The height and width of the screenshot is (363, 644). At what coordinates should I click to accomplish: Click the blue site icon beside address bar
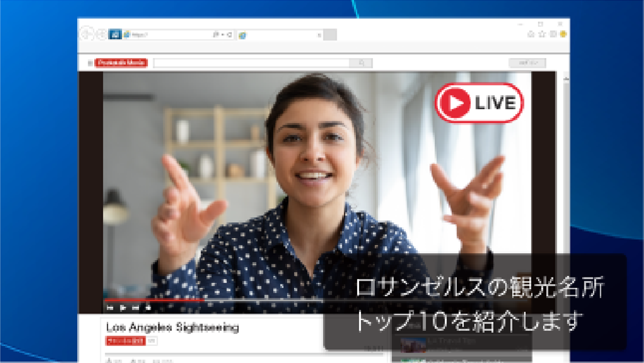pyautogui.click(x=115, y=35)
